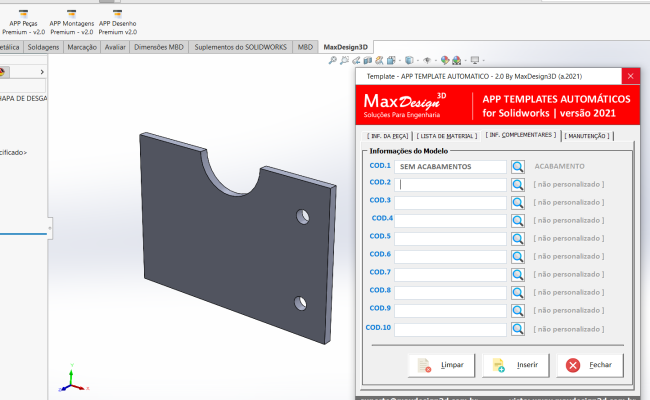Screen dimensions: 650x400
Task: Click Zoom to Fit in view toolbar
Action: (x=334, y=60)
